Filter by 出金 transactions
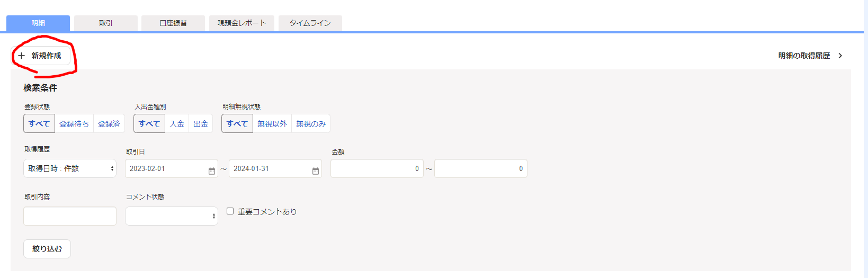The width and height of the screenshot is (868, 278). pos(201,123)
